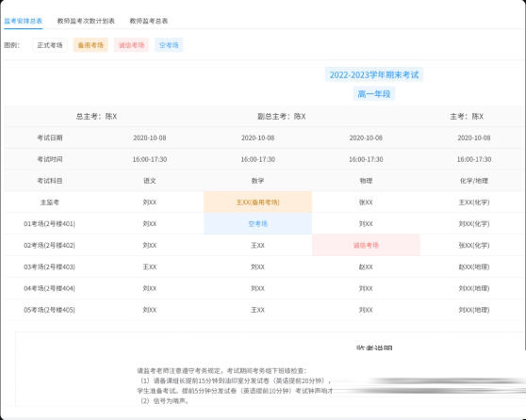Click the 16:00-17:30 time above 数学
The height and width of the screenshot is (420, 526).
click(x=257, y=159)
